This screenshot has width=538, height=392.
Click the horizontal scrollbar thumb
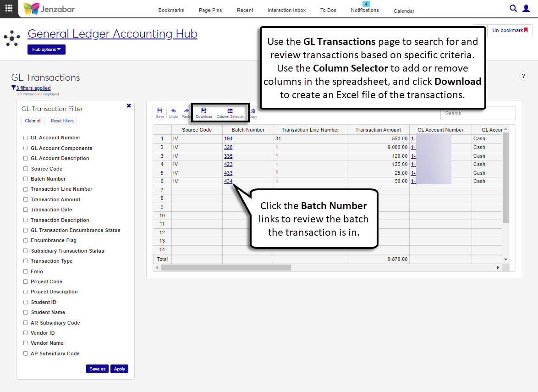coord(226,267)
